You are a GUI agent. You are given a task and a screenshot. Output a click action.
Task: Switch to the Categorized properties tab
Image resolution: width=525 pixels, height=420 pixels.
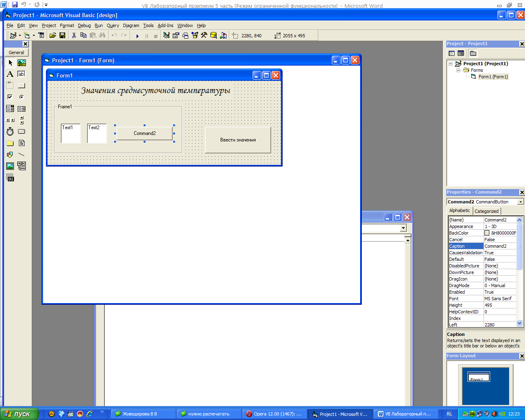pos(486,211)
